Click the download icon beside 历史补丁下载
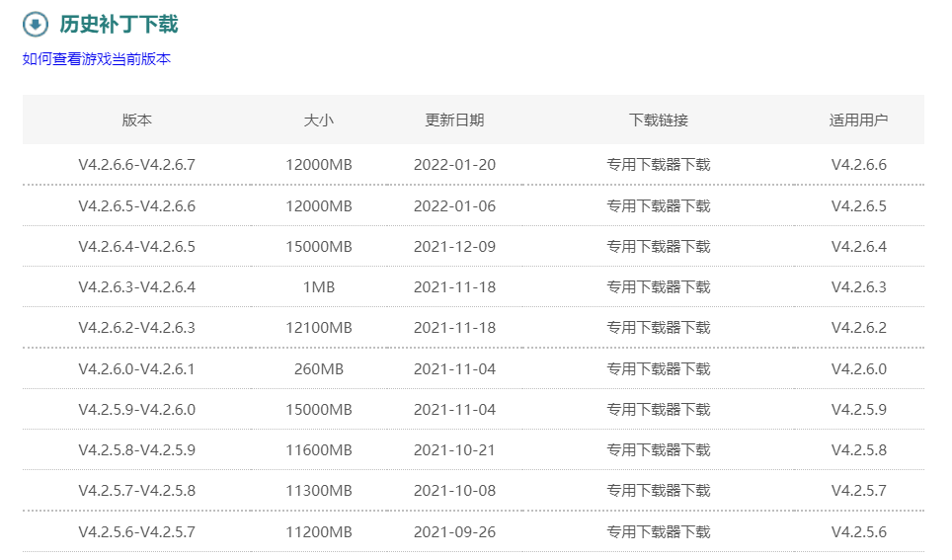Screen dimensions: 952x560 [36, 25]
